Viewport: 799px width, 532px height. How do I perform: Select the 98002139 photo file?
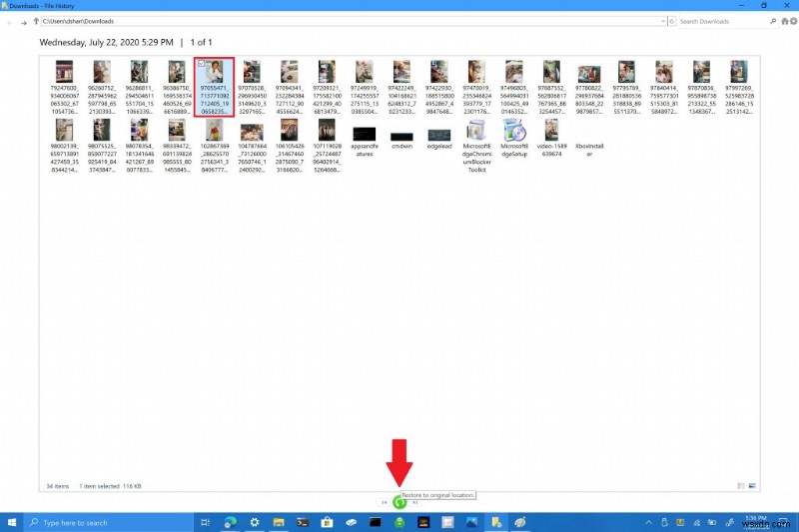pyautogui.click(x=64, y=146)
